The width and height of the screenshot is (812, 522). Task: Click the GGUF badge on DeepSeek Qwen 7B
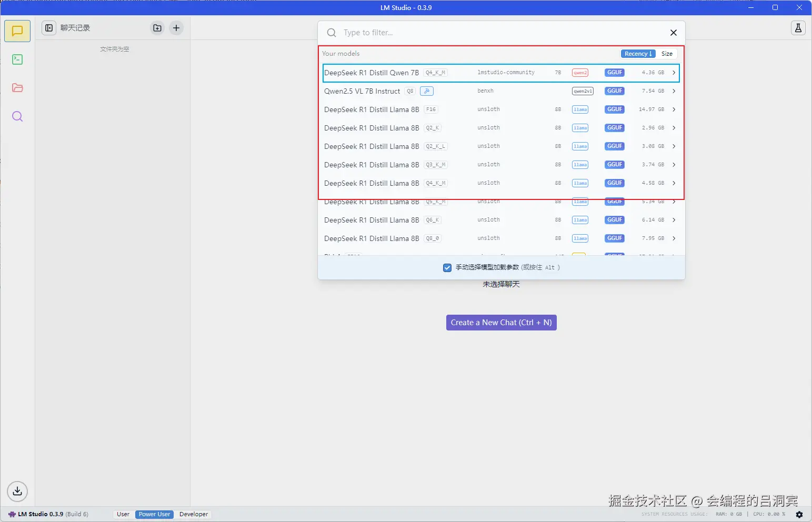point(615,73)
